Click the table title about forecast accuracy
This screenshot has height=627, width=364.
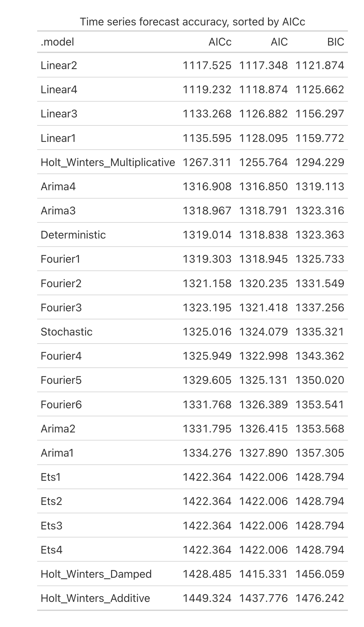click(x=193, y=22)
